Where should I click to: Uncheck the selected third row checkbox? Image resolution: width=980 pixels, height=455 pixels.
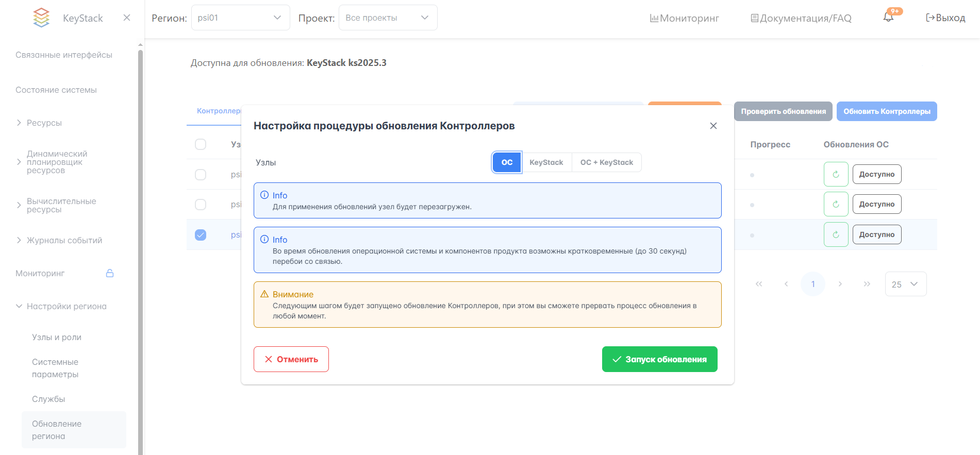coord(201,235)
